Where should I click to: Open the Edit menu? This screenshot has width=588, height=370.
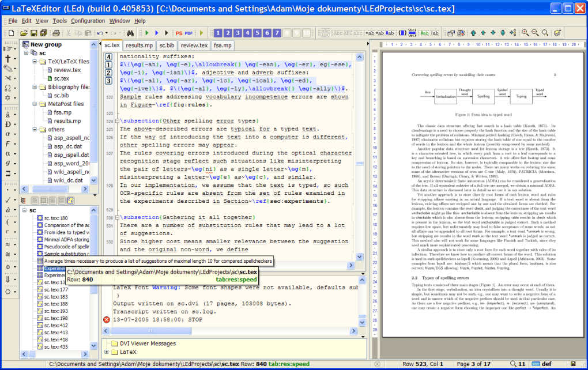(x=27, y=21)
